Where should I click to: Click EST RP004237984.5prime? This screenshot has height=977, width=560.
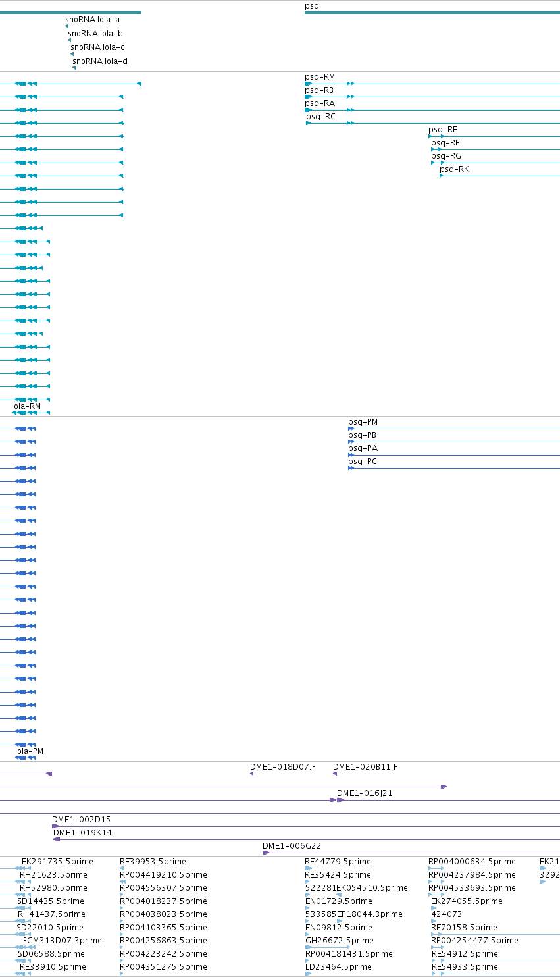(x=472, y=875)
